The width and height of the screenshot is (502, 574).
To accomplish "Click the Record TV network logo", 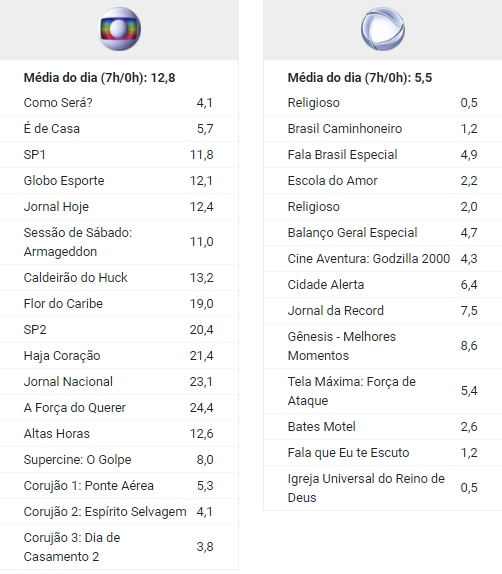I will point(383,29).
